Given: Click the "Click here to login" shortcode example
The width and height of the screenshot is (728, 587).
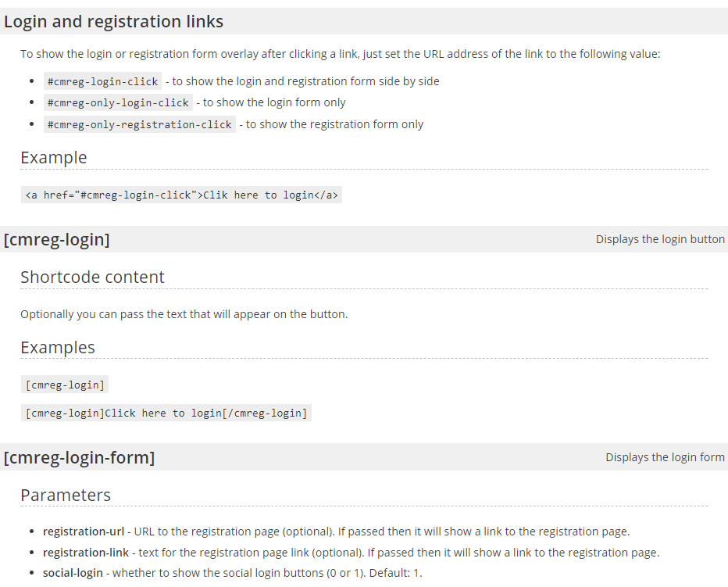Looking at the screenshot, I should (x=166, y=413).
